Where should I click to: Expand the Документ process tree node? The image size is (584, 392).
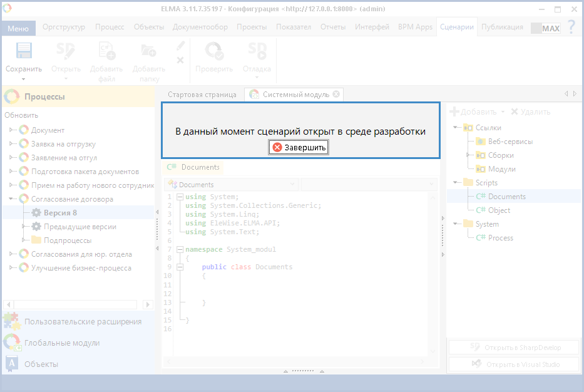(x=11, y=130)
